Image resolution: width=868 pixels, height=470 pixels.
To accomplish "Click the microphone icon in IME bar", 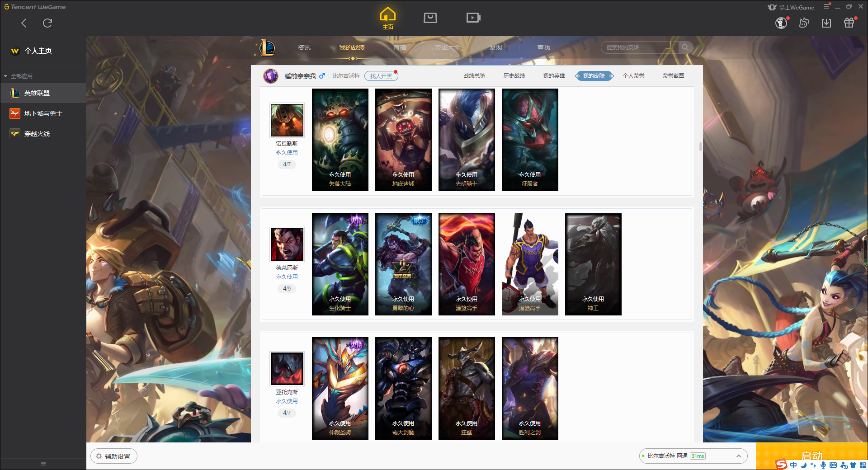I will click(823, 465).
